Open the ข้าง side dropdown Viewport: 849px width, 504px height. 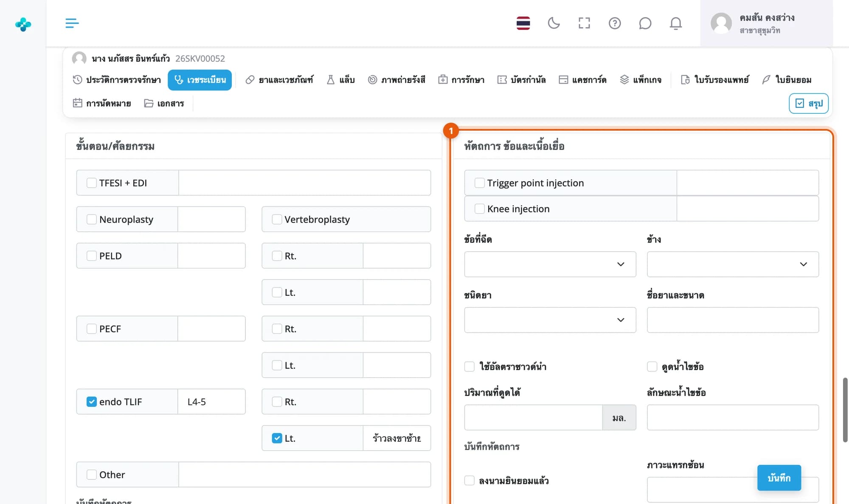coord(733,264)
